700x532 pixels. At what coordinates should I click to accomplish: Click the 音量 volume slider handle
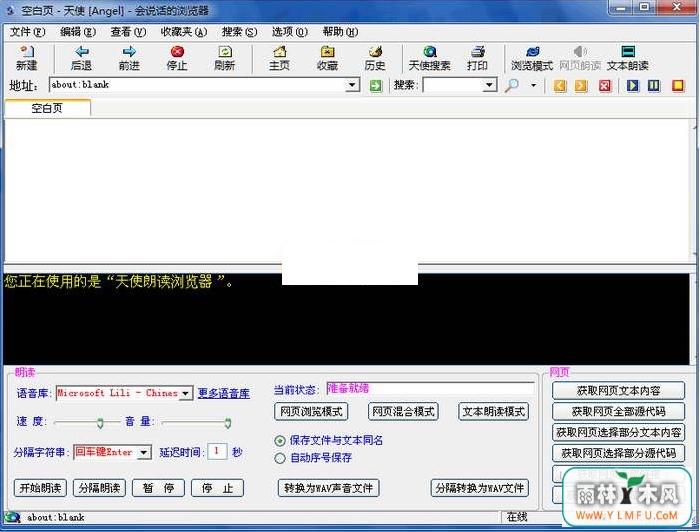[228, 423]
